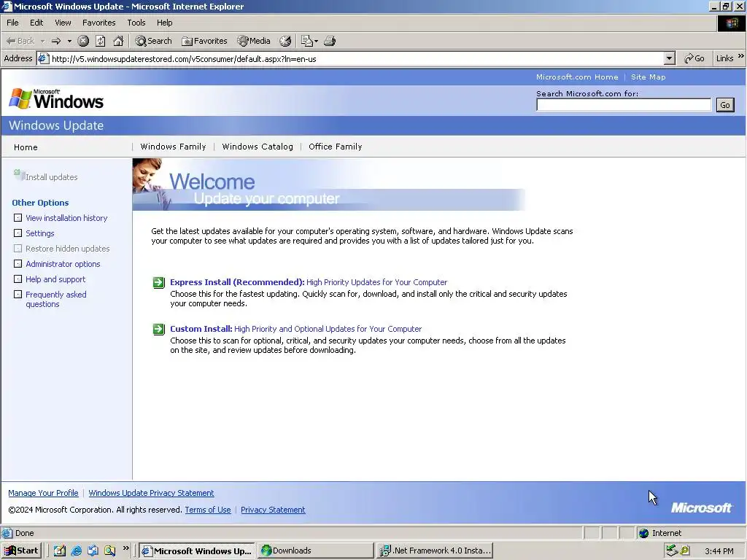This screenshot has width=747, height=560.
Task: Click the page icon in Address bar
Action: 43,58
